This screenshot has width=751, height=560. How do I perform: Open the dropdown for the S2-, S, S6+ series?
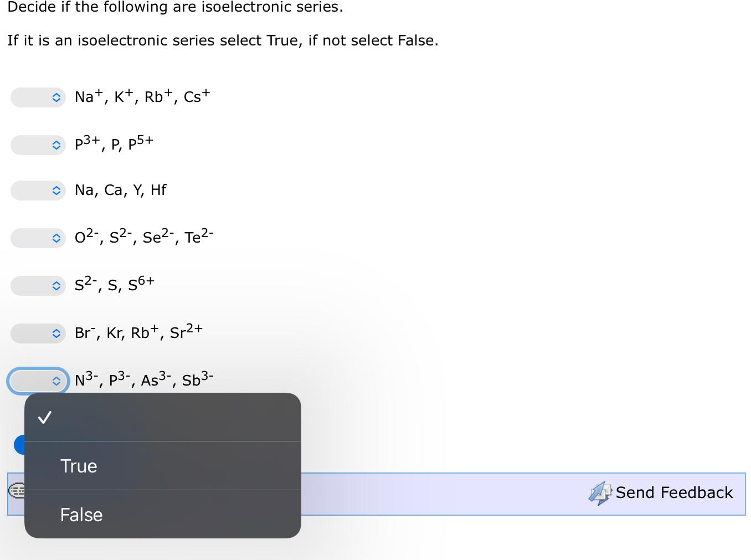coord(38,286)
